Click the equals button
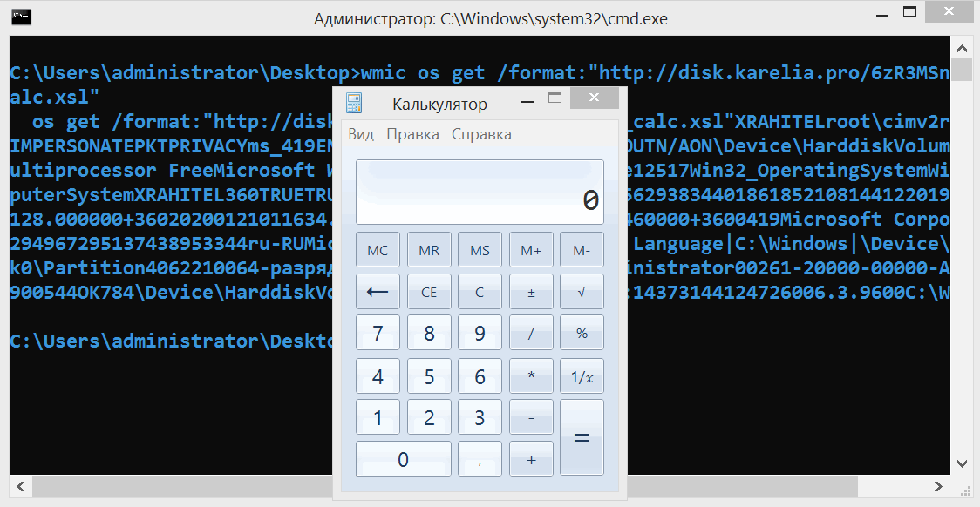The height and width of the screenshot is (507, 980). pyautogui.click(x=582, y=437)
